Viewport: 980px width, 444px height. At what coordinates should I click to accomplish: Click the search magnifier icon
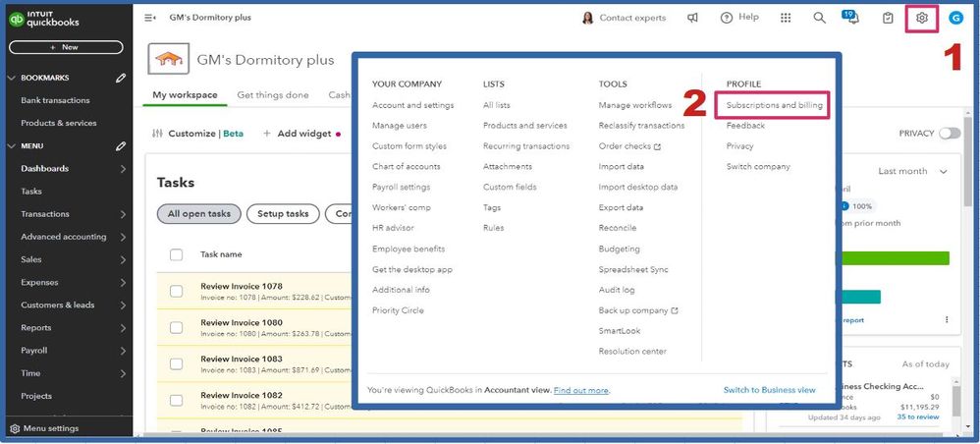[819, 18]
